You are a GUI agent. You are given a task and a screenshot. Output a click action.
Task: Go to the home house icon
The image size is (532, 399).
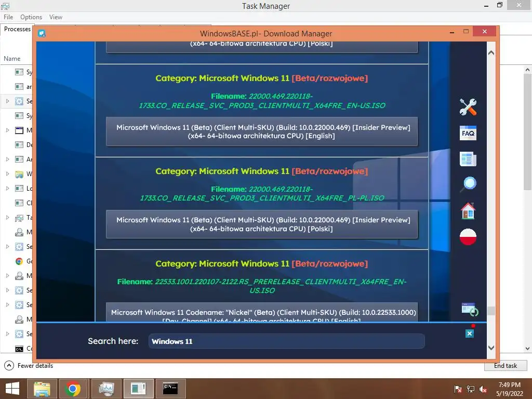pyautogui.click(x=468, y=211)
